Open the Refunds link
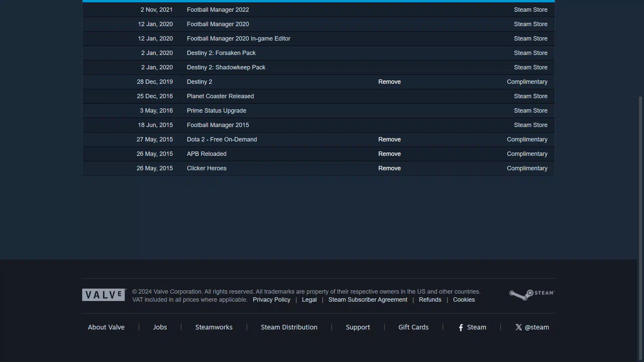The height and width of the screenshot is (362, 644). [x=430, y=300]
